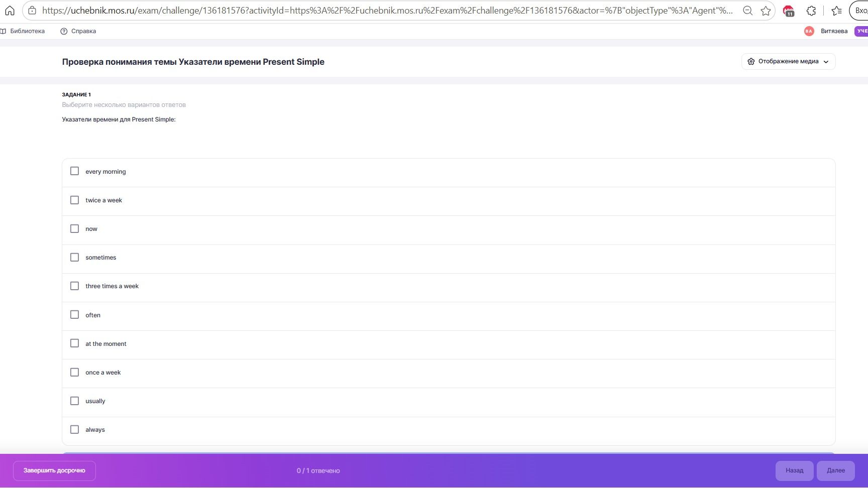
Task: Check the 'twice a week' option
Action: (74, 200)
